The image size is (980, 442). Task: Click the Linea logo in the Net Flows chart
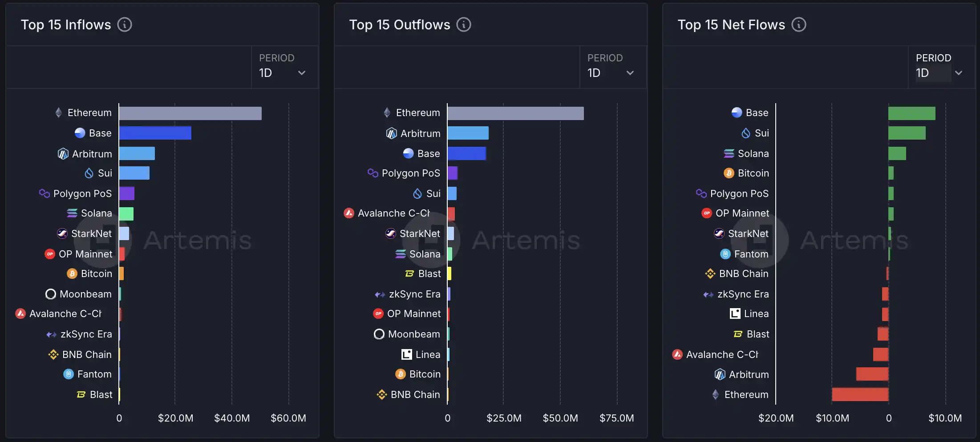(735, 313)
